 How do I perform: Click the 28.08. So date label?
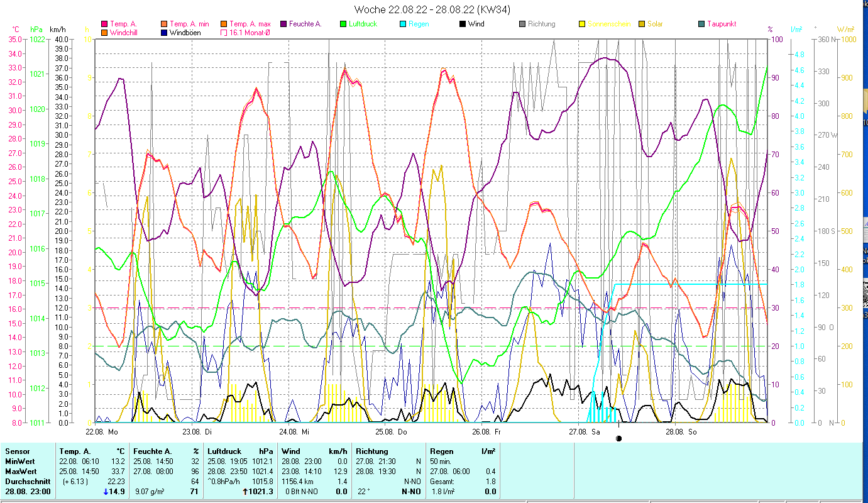[681, 432]
